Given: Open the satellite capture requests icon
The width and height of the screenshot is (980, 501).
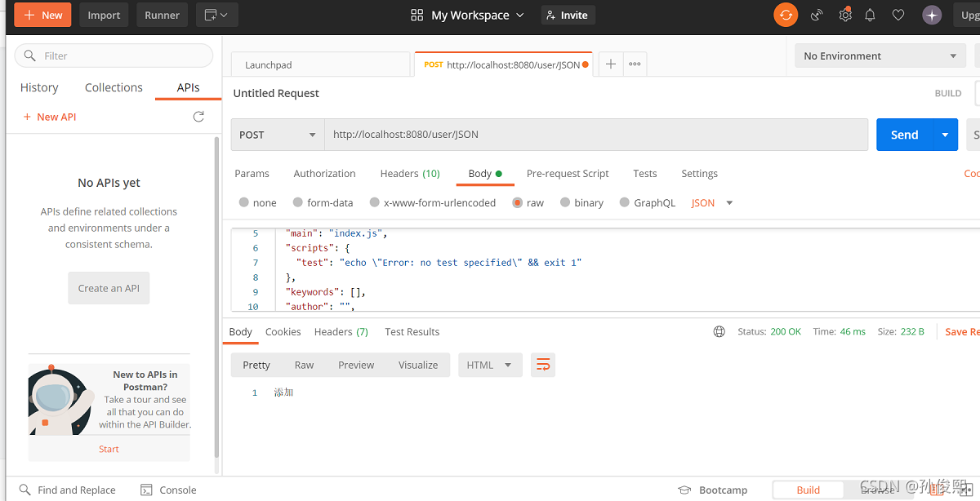Looking at the screenshot, I should pyautogui.click(x=816, y=15).
